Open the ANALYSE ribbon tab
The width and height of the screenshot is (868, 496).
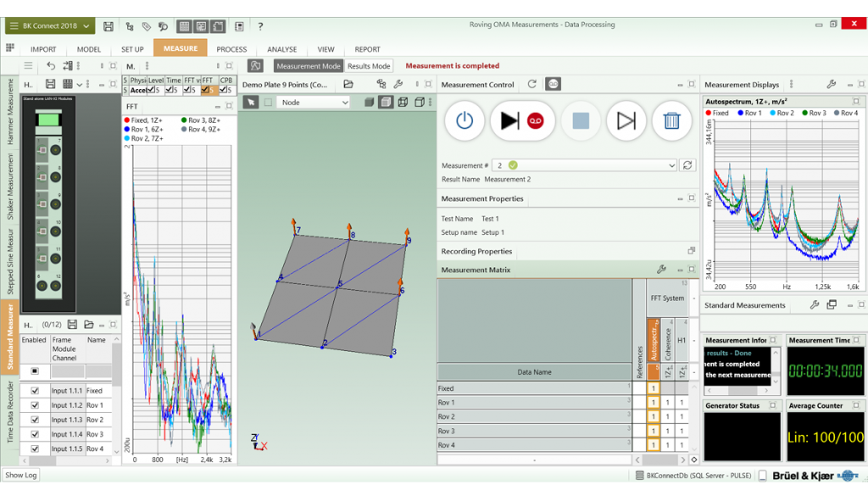pyautogui.click(x=281, y=49)
